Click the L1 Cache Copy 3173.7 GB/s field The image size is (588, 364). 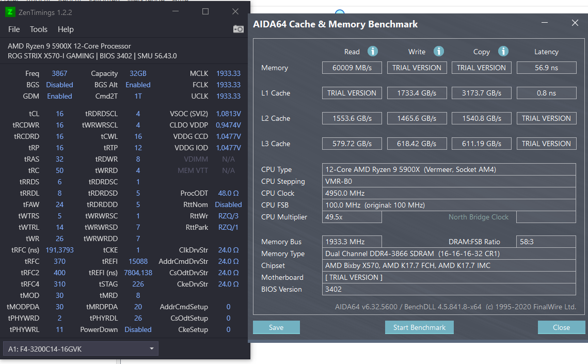pos(482,93)
